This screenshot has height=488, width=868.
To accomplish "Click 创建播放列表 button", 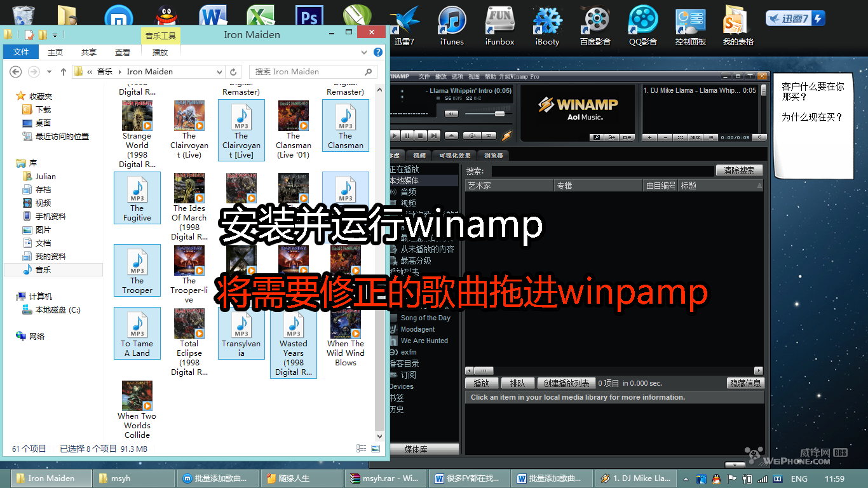I will (x=567, y=383).
